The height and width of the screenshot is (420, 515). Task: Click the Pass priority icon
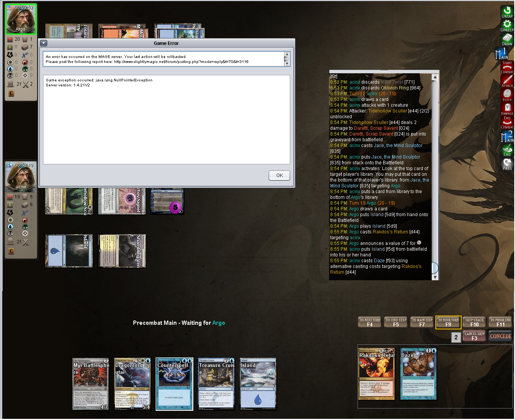pyautogui.click(x=507, y=164)
